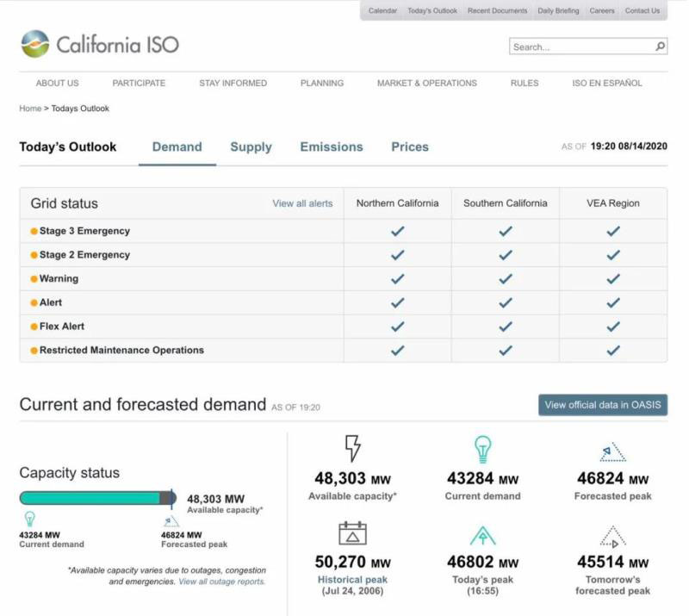Click View official data in OASIS button
Image resolution: width=689 pixels, height=616 pixels.
[x=603, y=405]
